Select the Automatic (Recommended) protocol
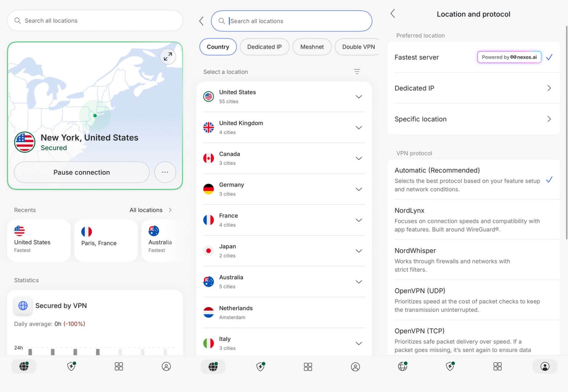Viewport: 568px width, 392px height. [x=474, y=180]
